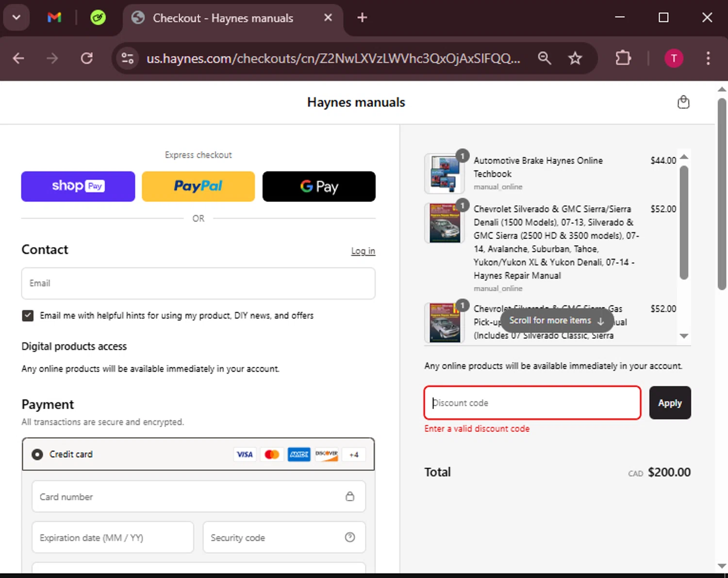Maximize the browser window
Viewport: 728px width, 578px height.
[663, 17]
